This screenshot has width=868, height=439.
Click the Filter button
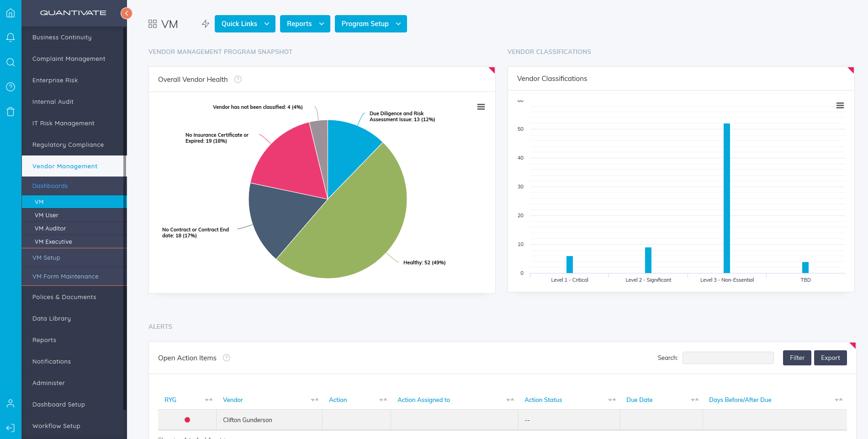[797, 358]
